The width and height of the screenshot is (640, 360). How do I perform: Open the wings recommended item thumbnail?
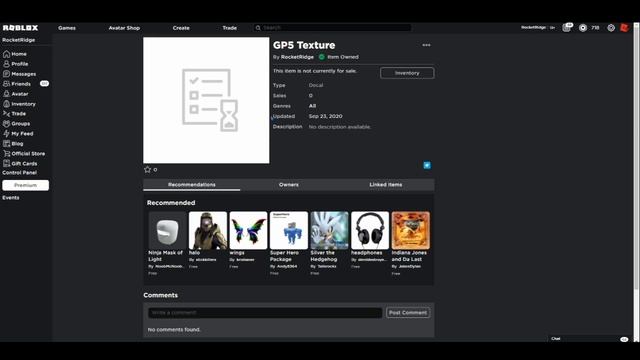pos(248,230)
